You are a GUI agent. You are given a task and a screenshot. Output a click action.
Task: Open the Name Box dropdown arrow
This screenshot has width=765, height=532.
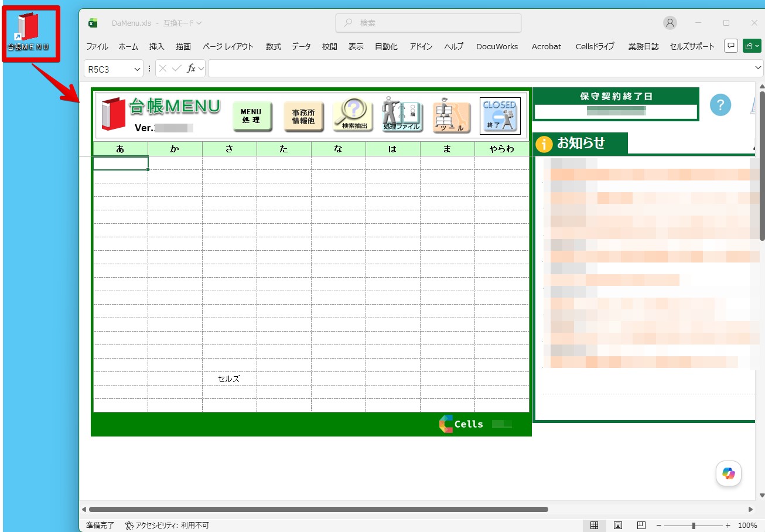pyautogui.click(x=138, y=69)
